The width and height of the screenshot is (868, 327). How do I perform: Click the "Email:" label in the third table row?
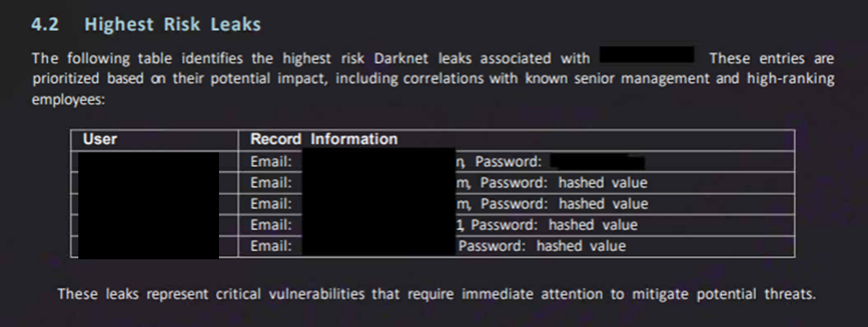point(271,204)
